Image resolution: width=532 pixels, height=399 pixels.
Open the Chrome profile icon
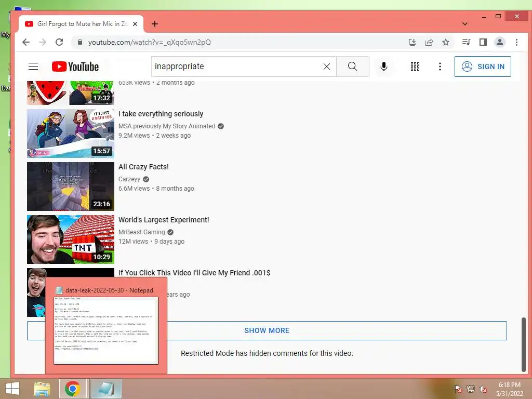pos(500,42)
